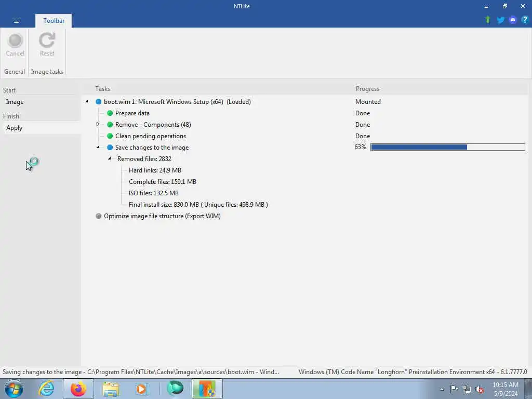Click the 63% progress bar
The height and width of the screenshot is (399, 532).
447,147
